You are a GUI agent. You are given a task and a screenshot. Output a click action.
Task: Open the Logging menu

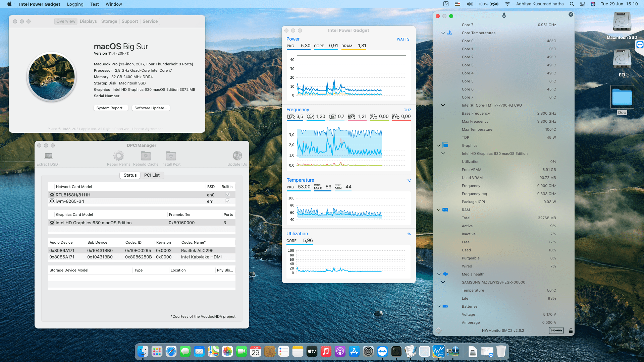tap(75, 4)
